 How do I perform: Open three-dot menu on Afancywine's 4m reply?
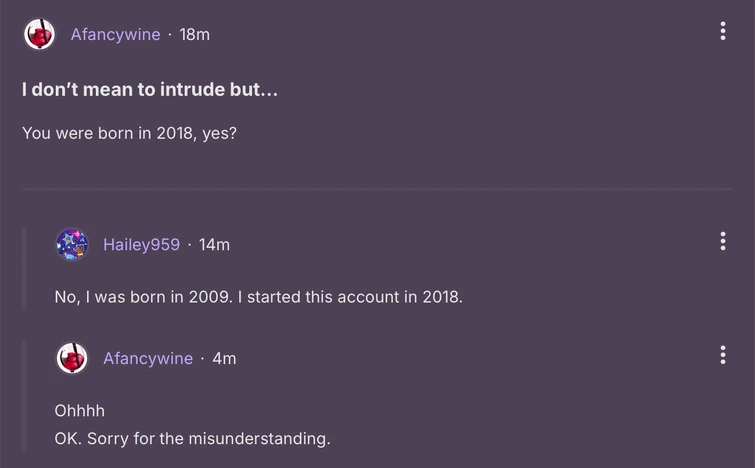pos(722,355)
